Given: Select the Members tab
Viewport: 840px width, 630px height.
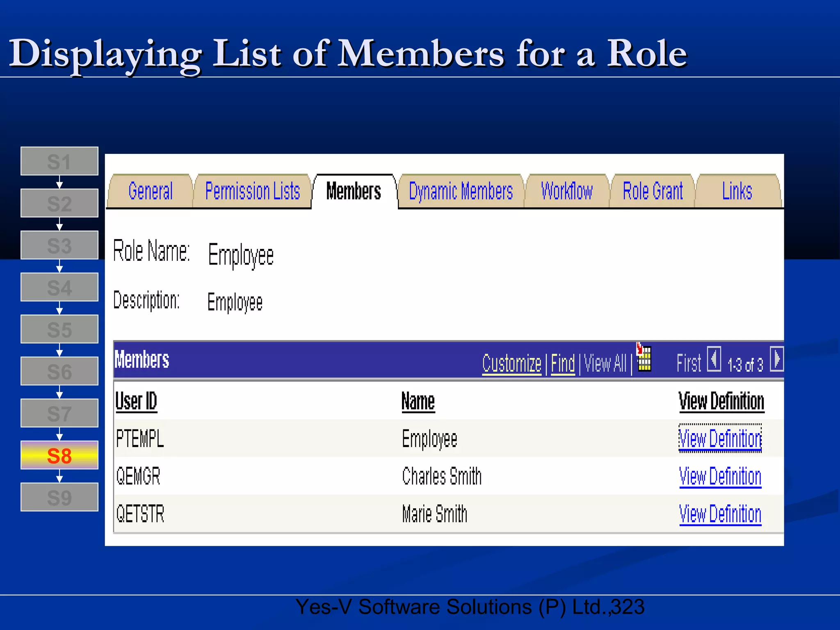Looking at the screenshot, I should (x=354, y=191).
